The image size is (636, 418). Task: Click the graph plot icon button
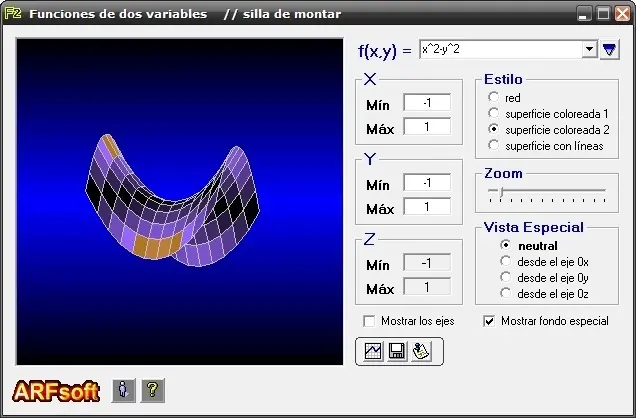(373, 351)
